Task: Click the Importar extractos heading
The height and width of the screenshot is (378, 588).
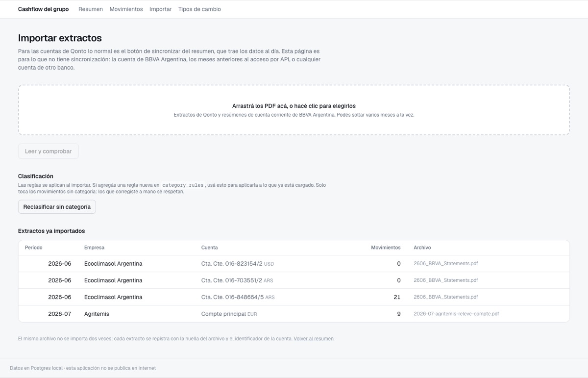Action: click(x=60, y=38)
